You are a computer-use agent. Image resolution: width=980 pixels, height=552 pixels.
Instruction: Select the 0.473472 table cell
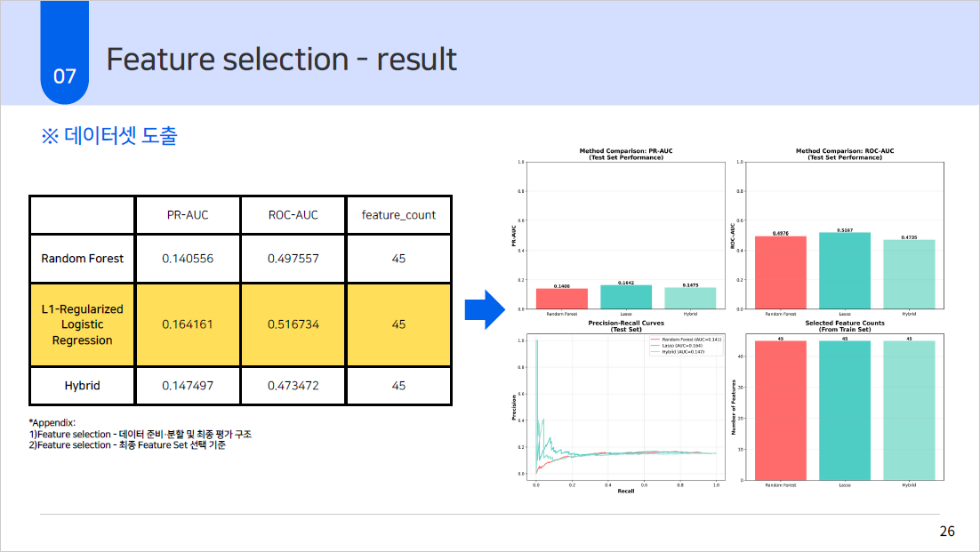tap(293, 385)
